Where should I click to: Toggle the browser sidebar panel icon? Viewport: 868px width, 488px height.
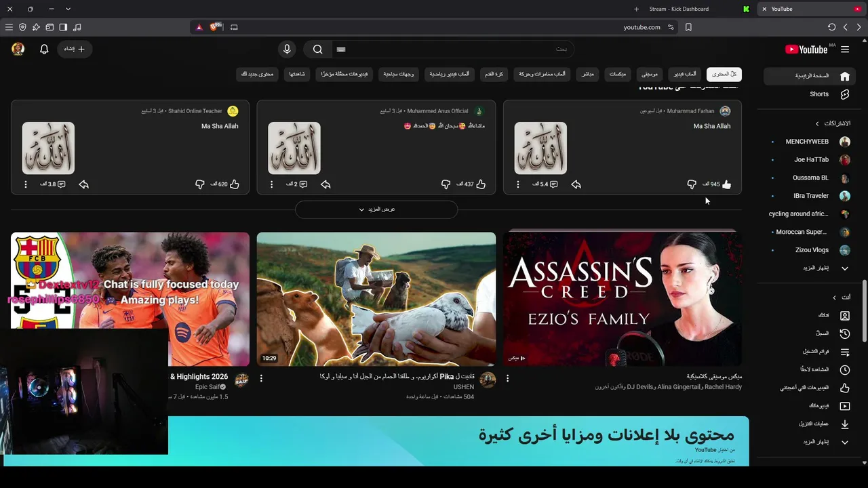(x=63, y=27)
